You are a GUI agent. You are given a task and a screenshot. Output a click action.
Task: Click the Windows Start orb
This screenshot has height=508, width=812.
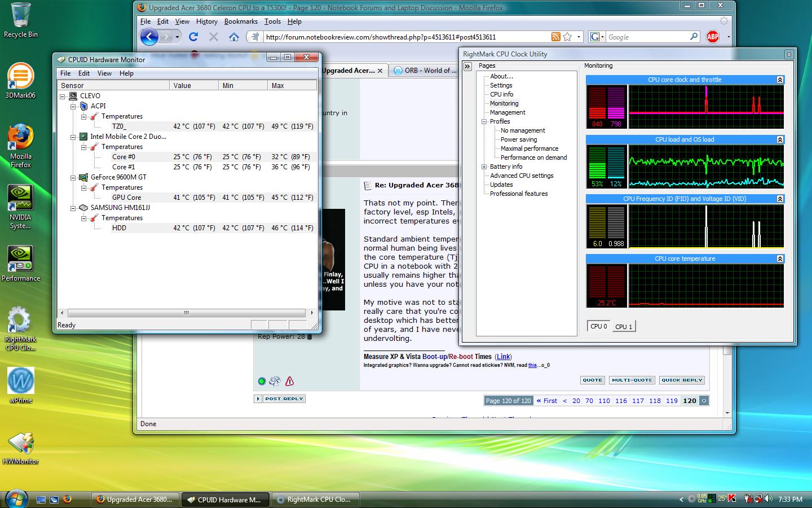[x=16, y=499]
